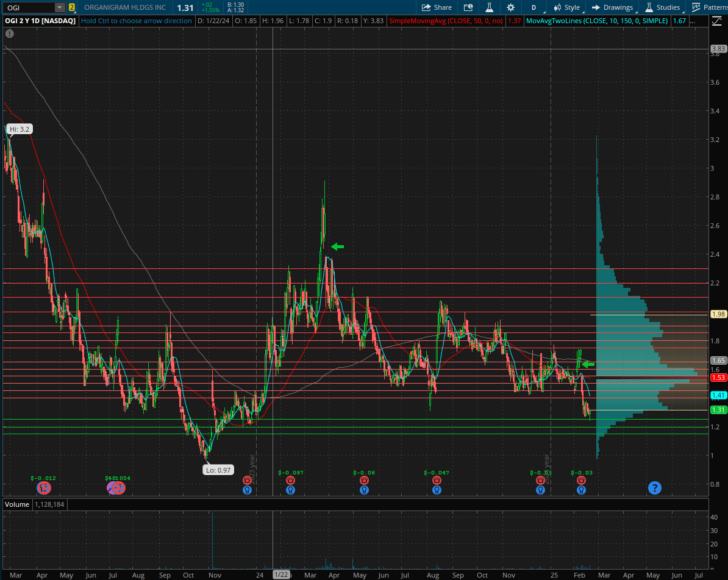Image resolution: width=728 pixels, height=580 pixels.
Task: Click the info icon in the chart's top-left corner
Action: 9,34
